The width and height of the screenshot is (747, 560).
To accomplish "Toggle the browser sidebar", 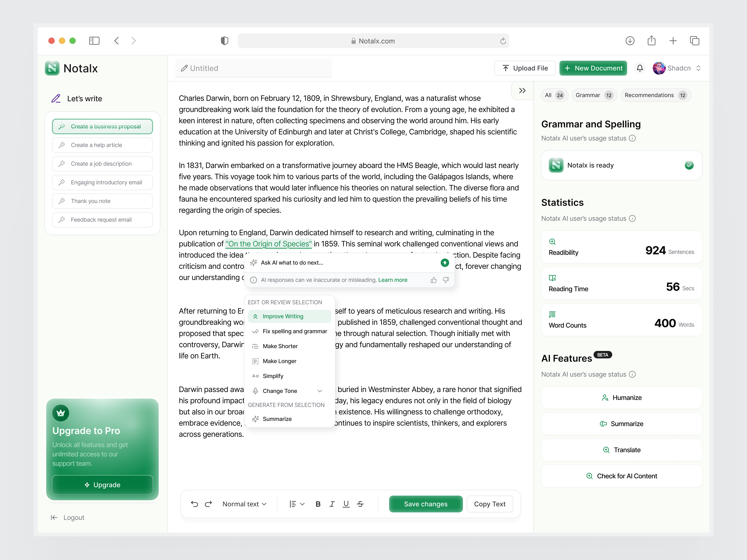I will (x=94, y=40).
